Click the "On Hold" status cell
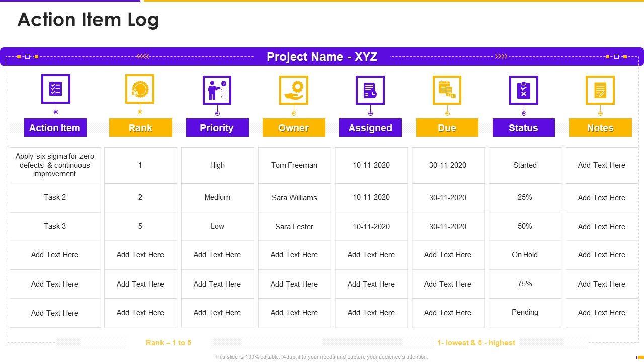This screenshot has width=644, height=362. pyautogui.click(x=525, y=255)
